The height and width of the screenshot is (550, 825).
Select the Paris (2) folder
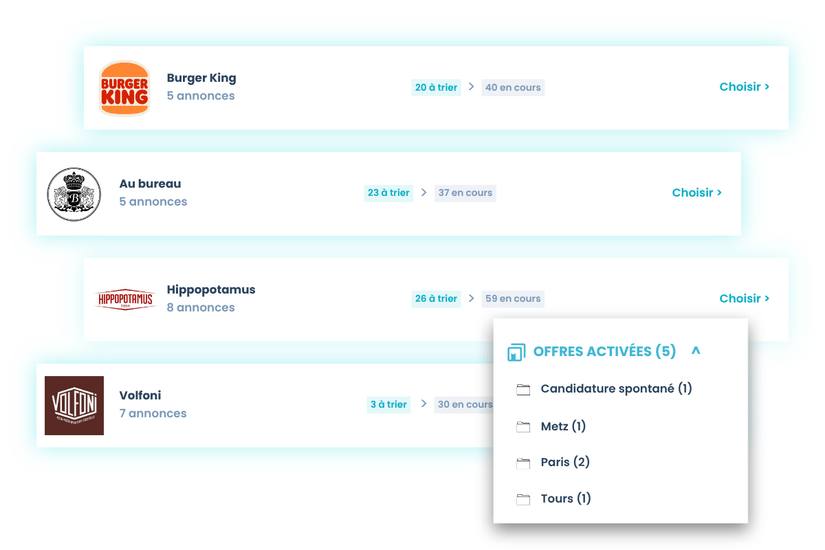tap(565, 462)
